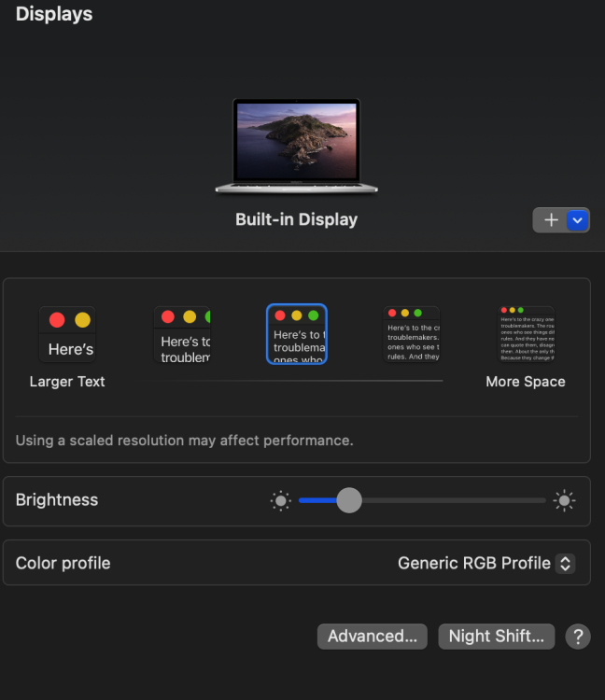The image size is (605, 700).
Task: Open Night Shift... settings
Action: click(x=497, y=637)
